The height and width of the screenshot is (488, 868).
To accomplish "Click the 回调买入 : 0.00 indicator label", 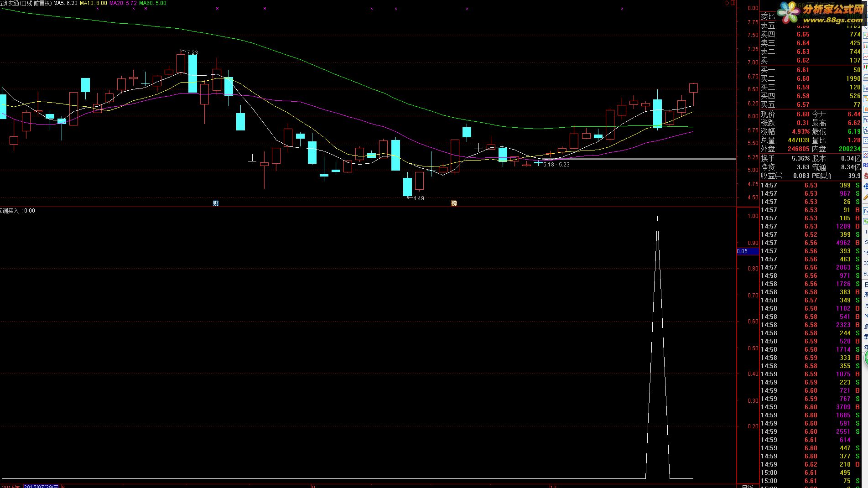I will (x=17, y=211).
